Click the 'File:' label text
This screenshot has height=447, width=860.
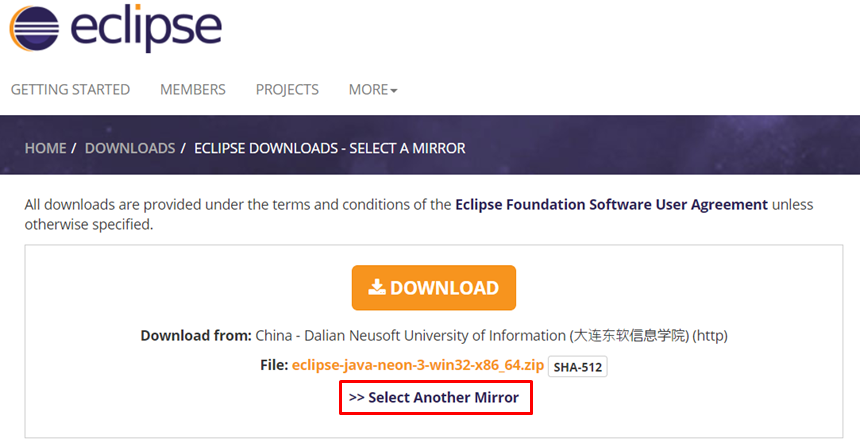pyautogui.click(x=273, y=366)
